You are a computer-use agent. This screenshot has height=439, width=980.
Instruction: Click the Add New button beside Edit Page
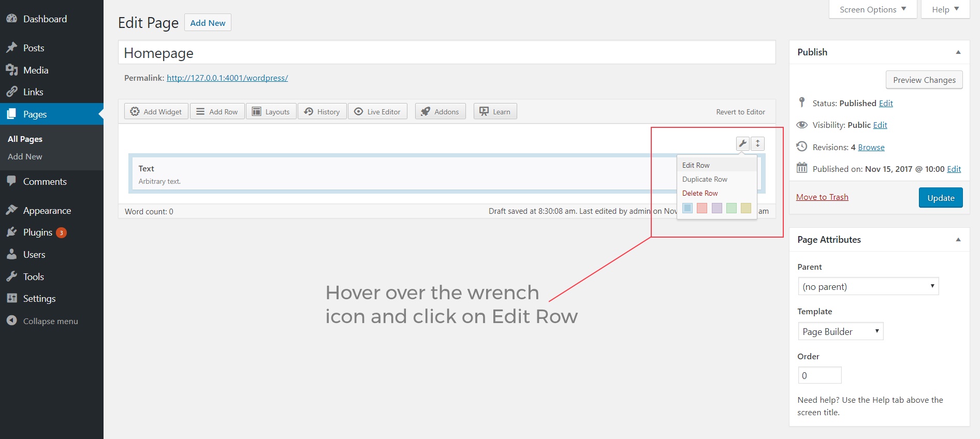(x=208, y=23)
